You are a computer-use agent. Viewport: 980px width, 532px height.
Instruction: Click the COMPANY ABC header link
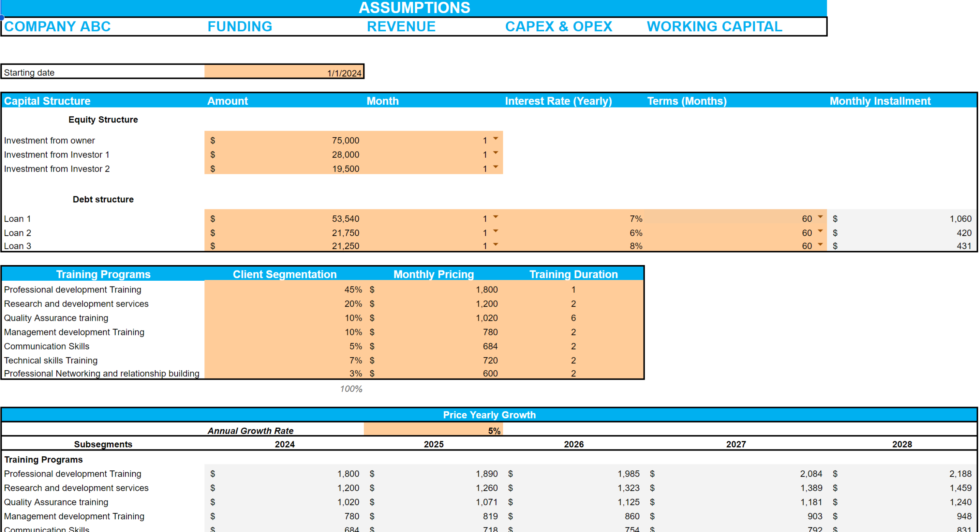[57, 26]
